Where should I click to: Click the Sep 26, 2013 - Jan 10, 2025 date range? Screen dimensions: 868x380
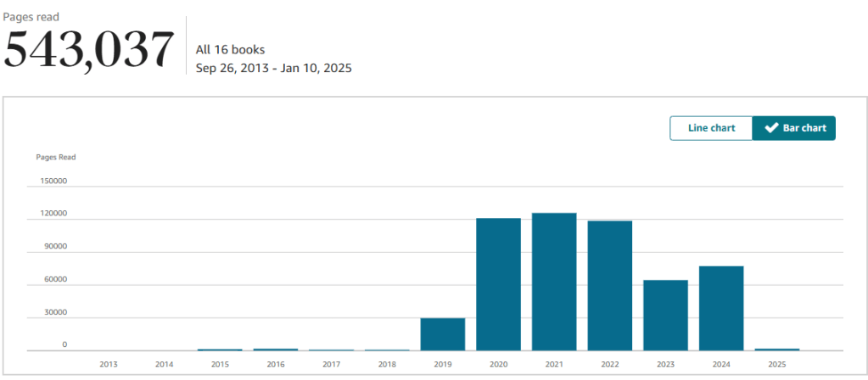pyautogui.click(x=273, y=68)
